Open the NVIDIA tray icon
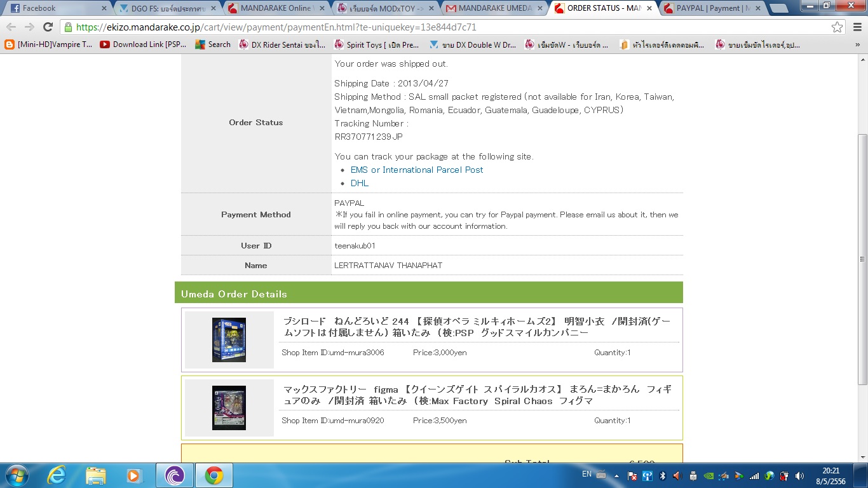The height and width of the screenshot is (488, 868). pos(709,475)
